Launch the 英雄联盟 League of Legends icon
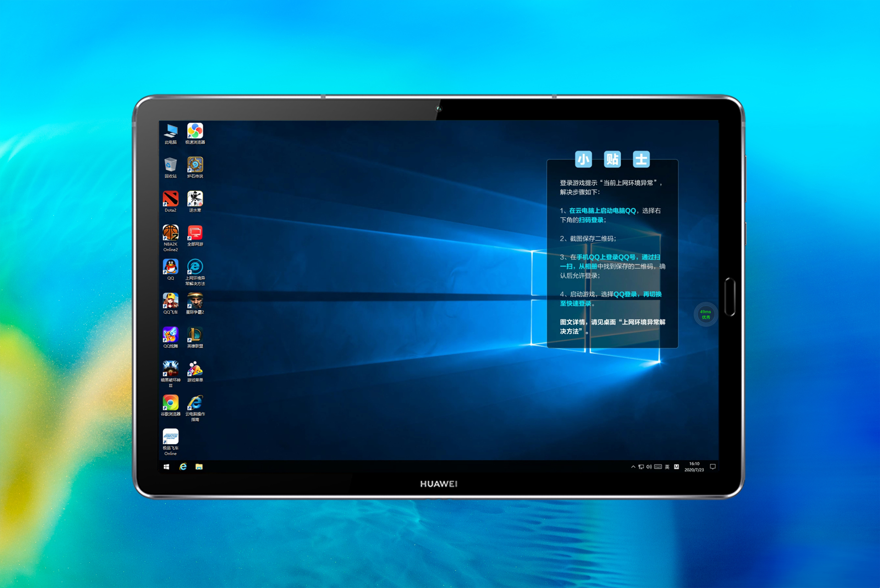880x588 pixels. [x=195, y=338]
